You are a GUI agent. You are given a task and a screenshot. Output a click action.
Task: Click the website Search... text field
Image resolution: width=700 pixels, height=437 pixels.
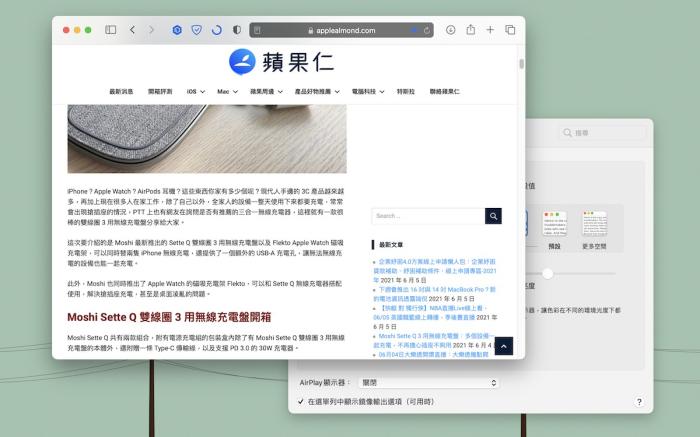tap(428, 216)
